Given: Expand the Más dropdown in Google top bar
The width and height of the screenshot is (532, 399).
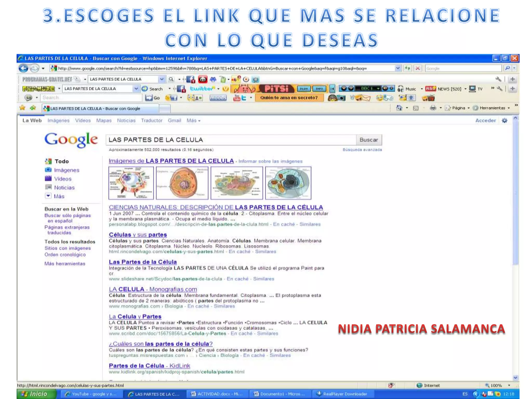Looking at the screenshot, I should 194,121.
